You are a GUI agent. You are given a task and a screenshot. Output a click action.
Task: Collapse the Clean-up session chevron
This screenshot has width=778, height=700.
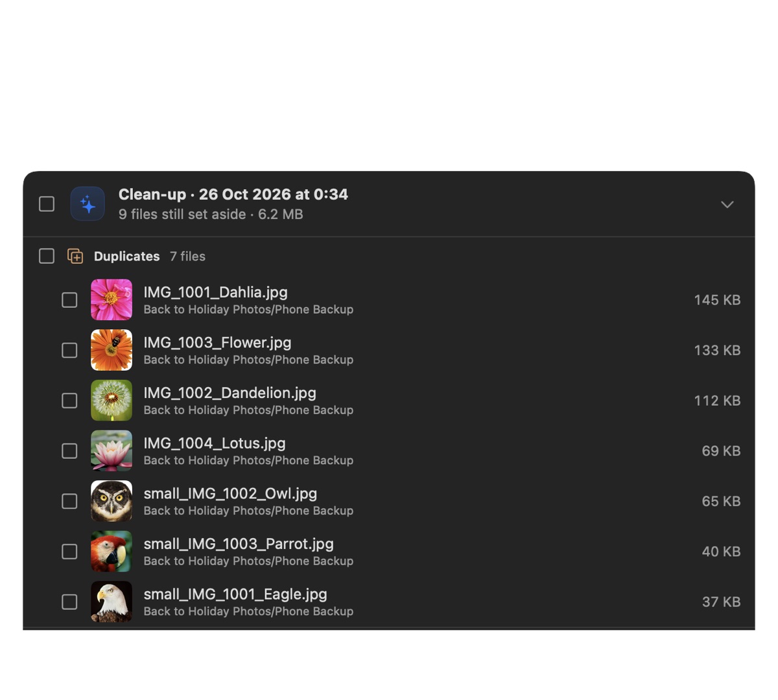click(x=727, y=204)
